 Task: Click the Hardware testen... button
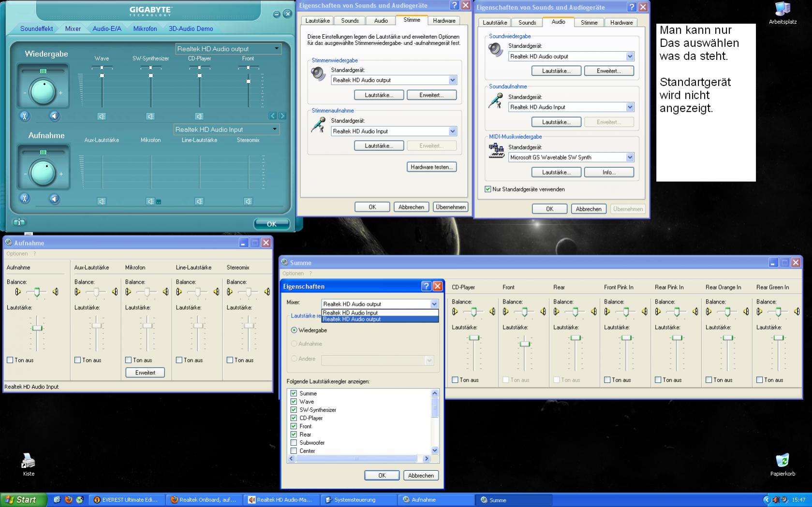coord(431,167)
